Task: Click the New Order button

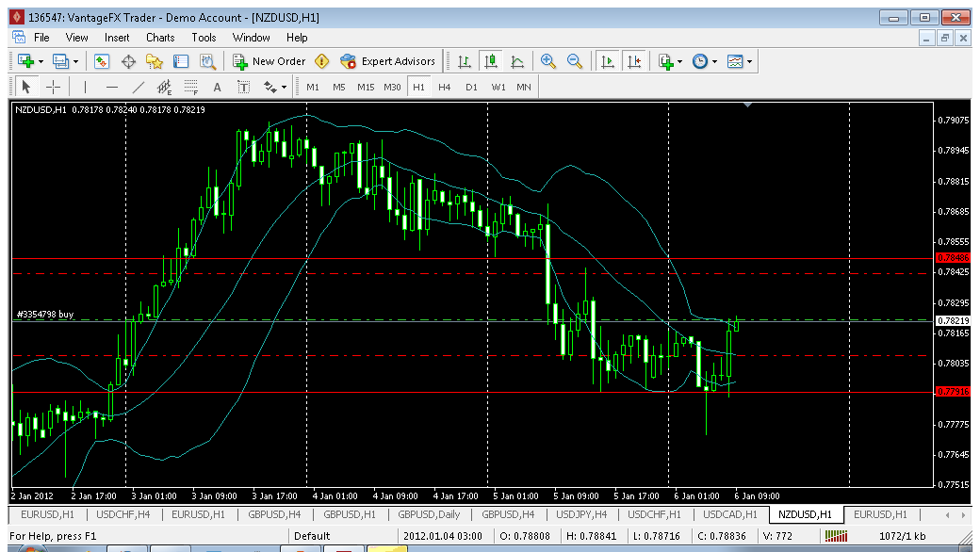Action: pos(269,61)
